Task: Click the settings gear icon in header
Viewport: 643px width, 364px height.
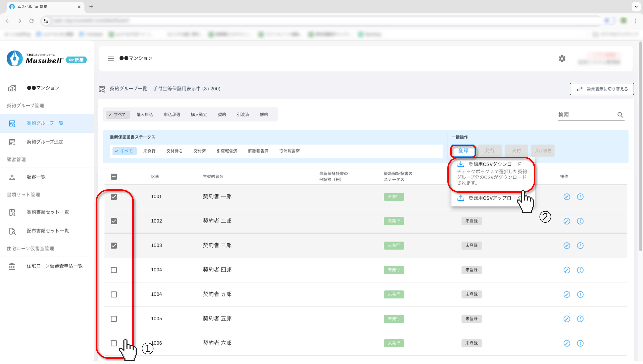Action: click(562, 59)
